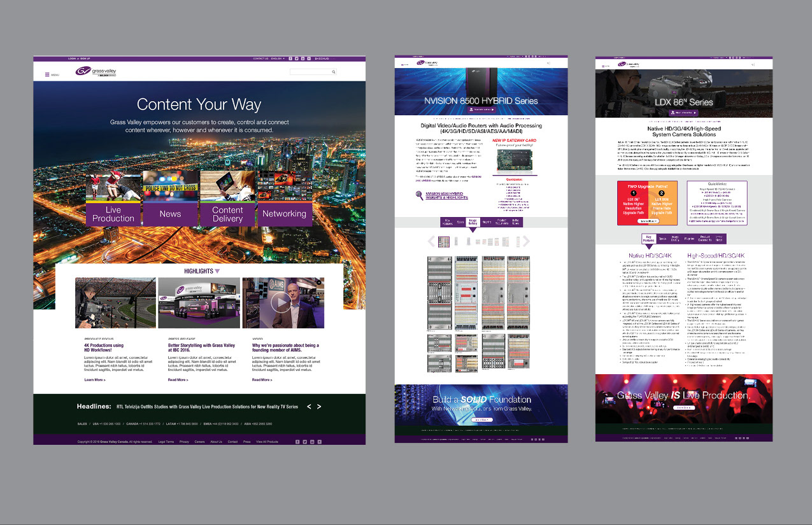Expand the ENGLISH language dropdown
Screen dimensions: 812x525
pyautogui.click(x=278, y=59)
